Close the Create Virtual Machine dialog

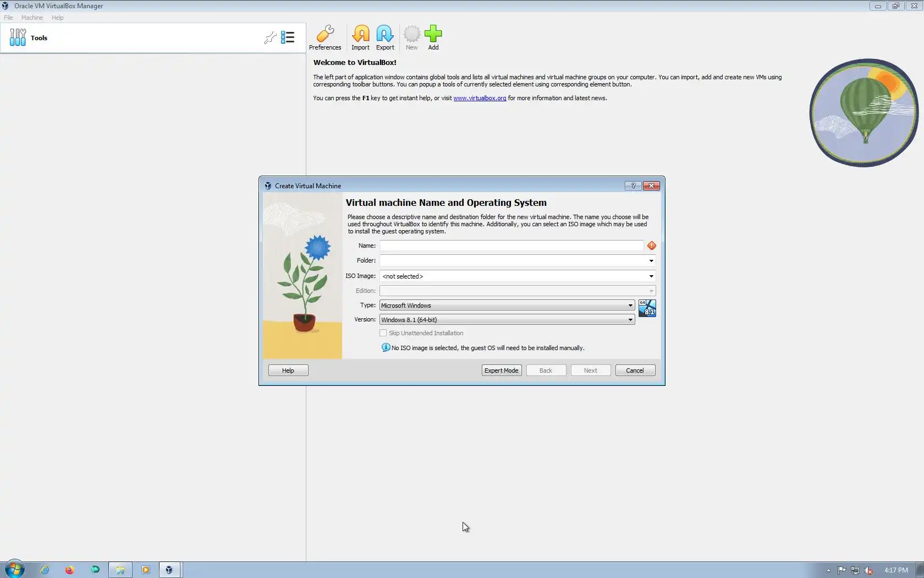point(652,186)
